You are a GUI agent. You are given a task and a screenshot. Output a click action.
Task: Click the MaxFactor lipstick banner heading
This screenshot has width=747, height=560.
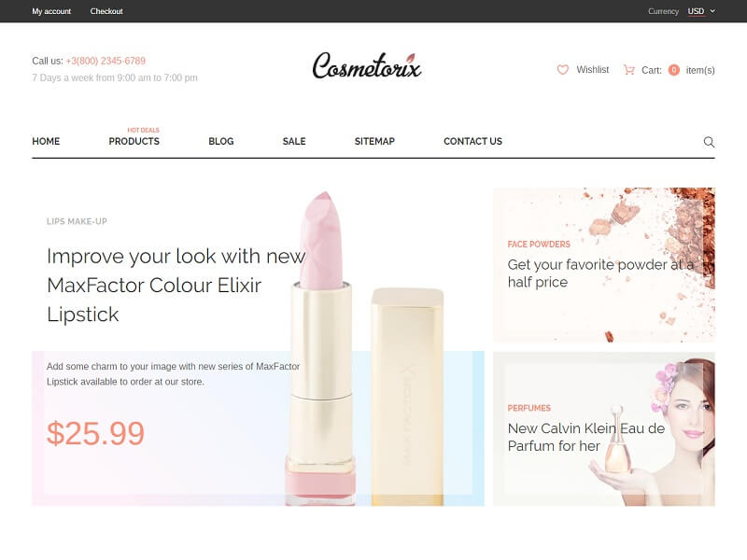pyautogui.click(x=176, y=286)
